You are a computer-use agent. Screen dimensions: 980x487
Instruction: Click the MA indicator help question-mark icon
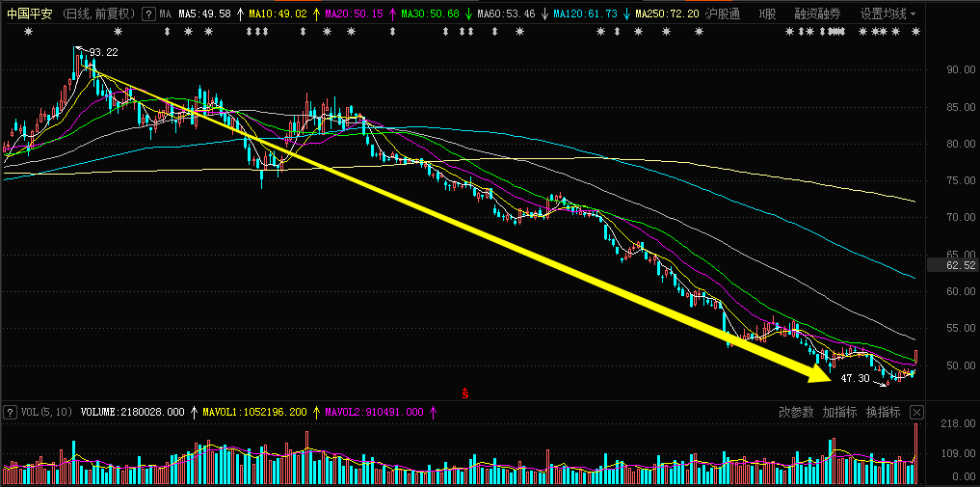tap(147, 14)
